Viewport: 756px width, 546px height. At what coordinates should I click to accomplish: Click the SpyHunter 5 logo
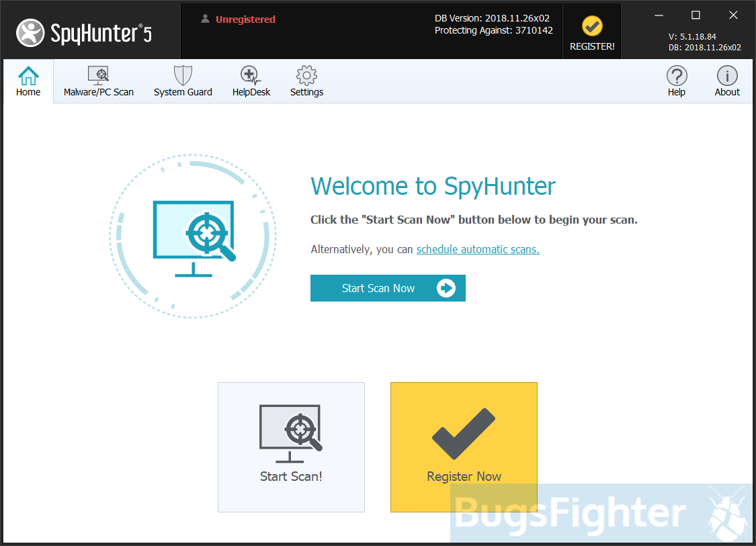click(x=84, y=32)
